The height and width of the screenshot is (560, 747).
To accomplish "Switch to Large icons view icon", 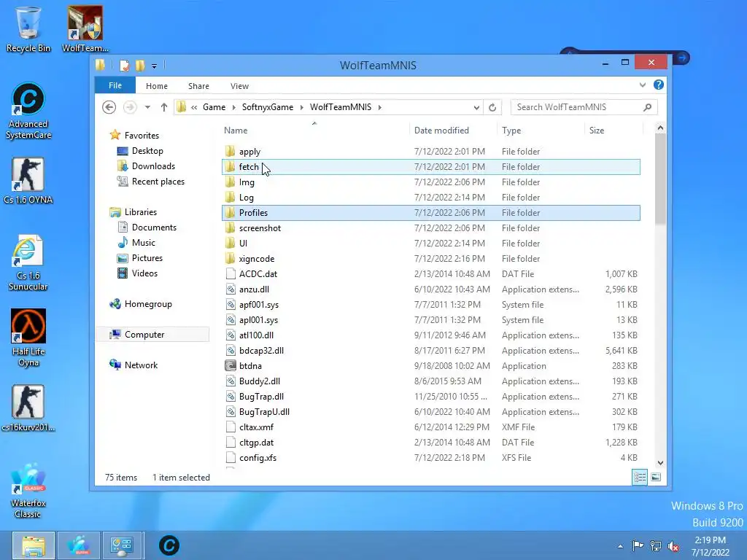I will pos(656,477).
